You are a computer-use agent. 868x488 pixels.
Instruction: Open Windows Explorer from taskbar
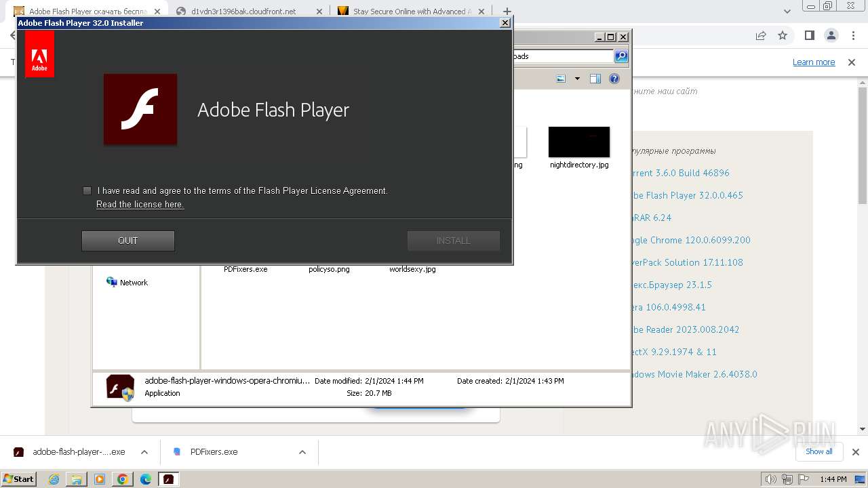point(77,479)
